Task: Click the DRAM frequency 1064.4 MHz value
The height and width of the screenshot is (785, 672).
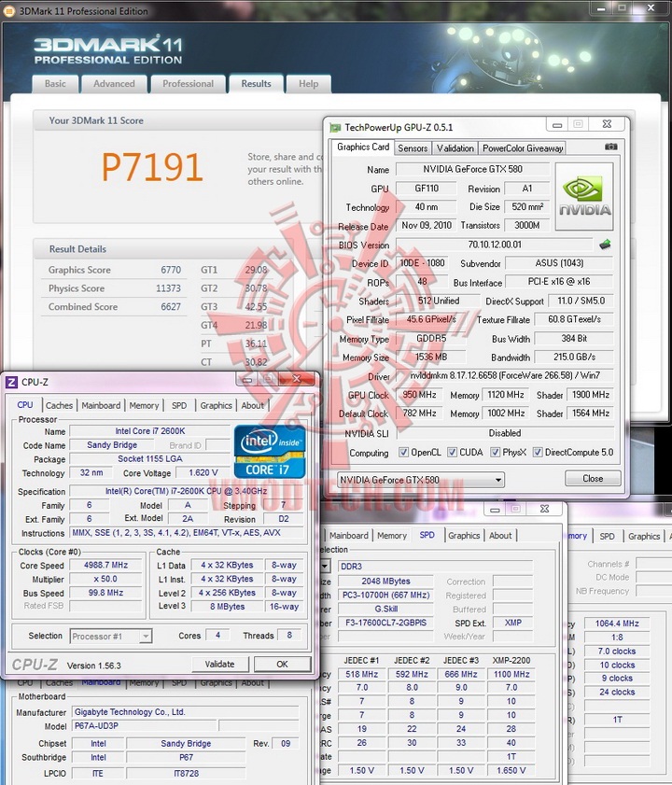Action: pyautogui.click(x=617, y=624)
